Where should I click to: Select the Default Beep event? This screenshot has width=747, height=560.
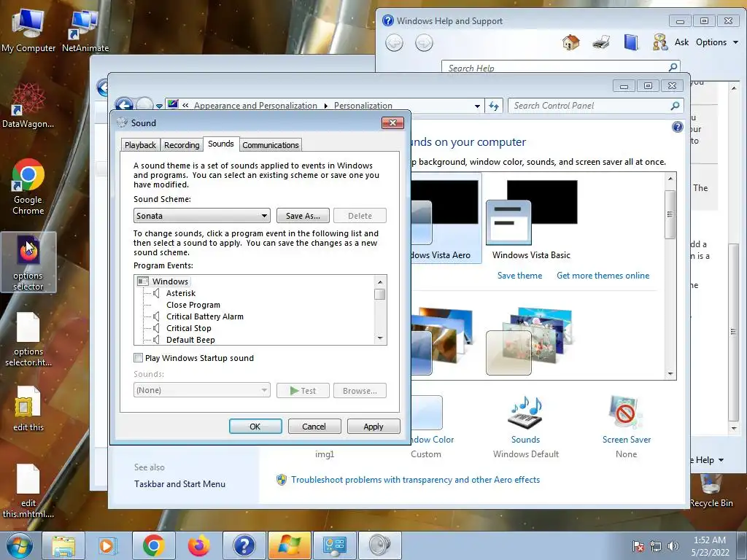190,340
